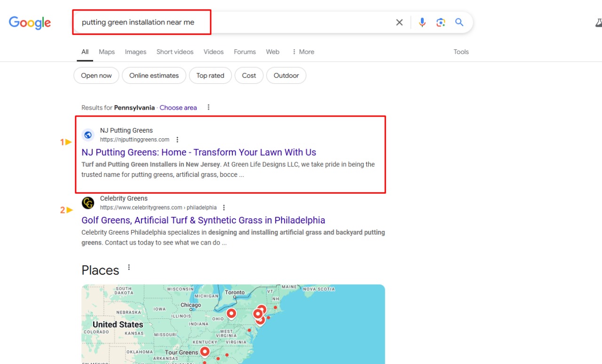Apply the Open now filter chip
The image size is (602, 364).
point(96,75)
